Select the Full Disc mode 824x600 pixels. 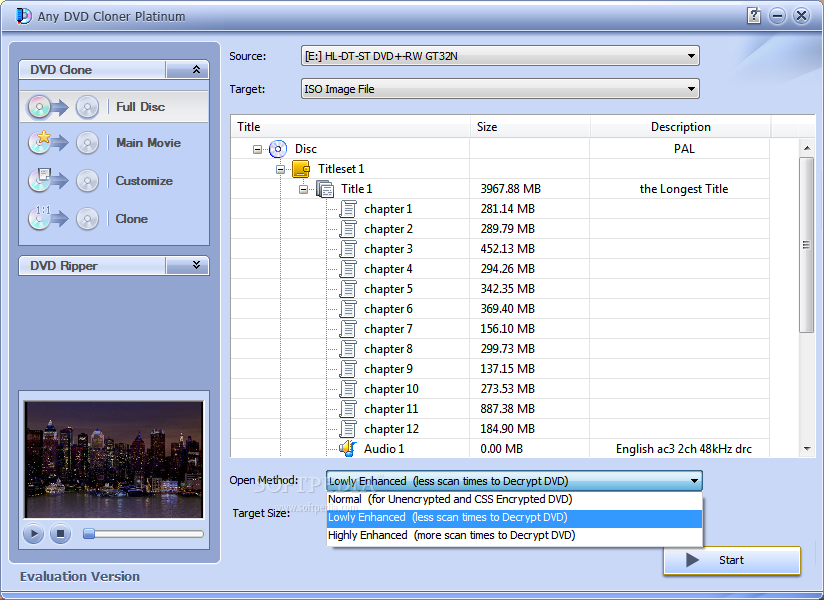pyautogui.click(x=114, y=107)
